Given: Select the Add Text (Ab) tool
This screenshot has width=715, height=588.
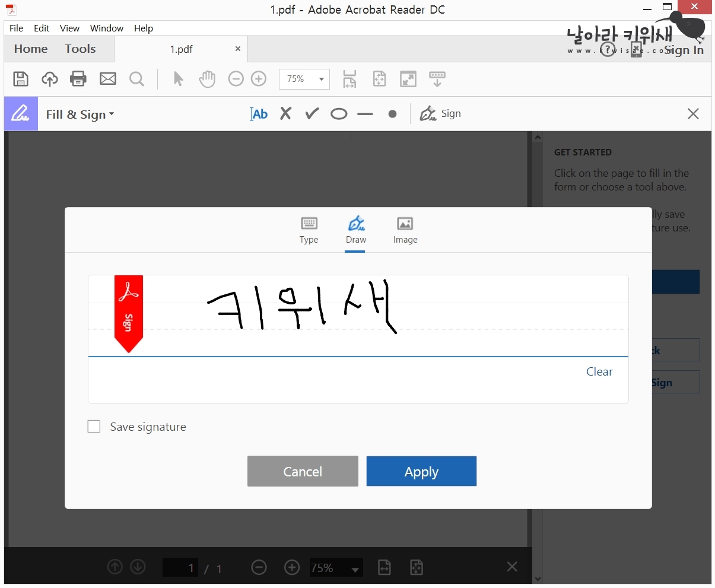Looking at the screenshot, I should coord(259,114).
